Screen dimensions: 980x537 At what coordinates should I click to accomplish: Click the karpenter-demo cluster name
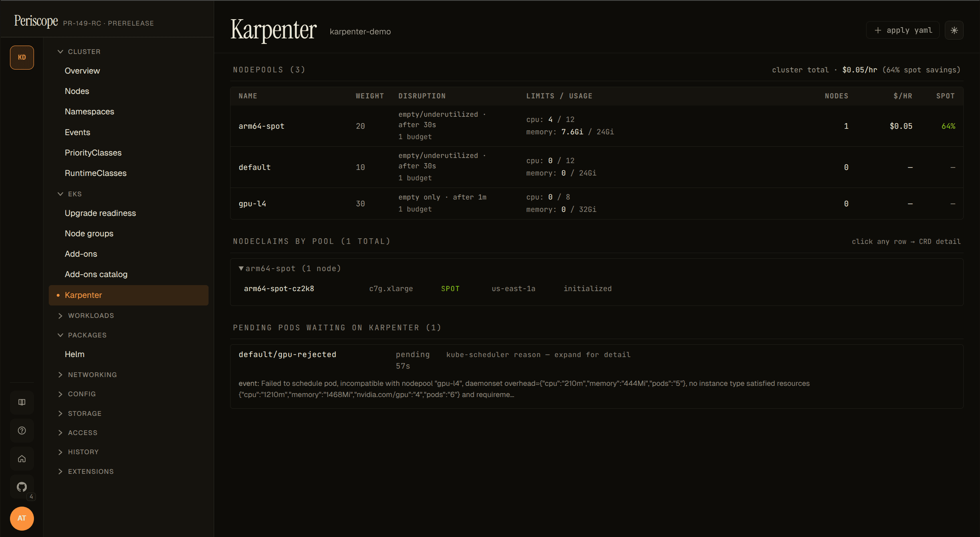coord(360,32)
